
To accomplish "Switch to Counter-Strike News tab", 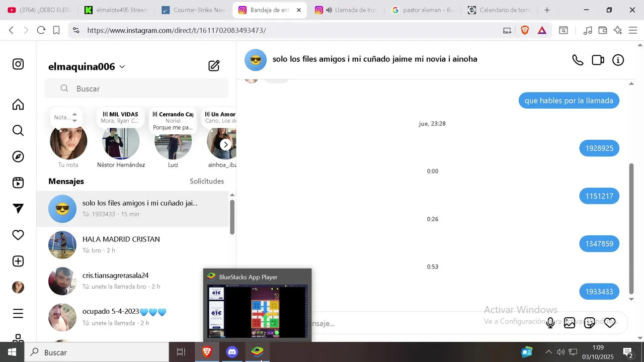I will (193, 10).
